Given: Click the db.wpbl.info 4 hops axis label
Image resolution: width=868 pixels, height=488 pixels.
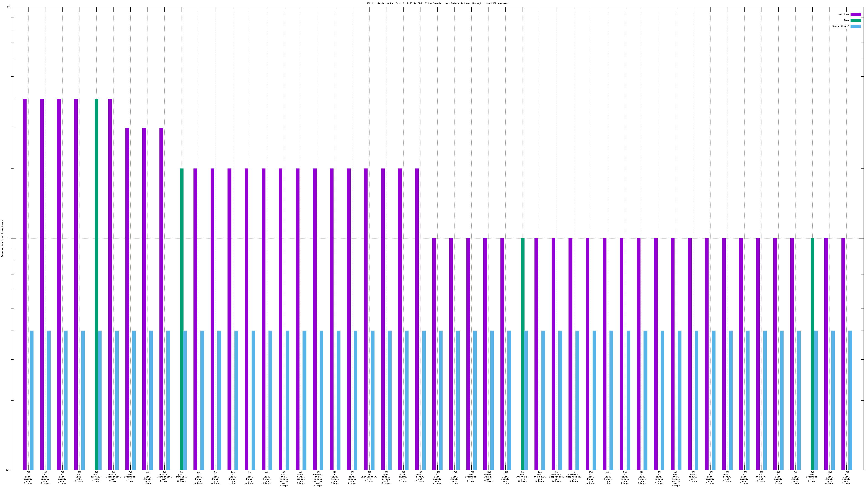Looking at the screenshot, I should pyautogui.click(x=79, y=477).
